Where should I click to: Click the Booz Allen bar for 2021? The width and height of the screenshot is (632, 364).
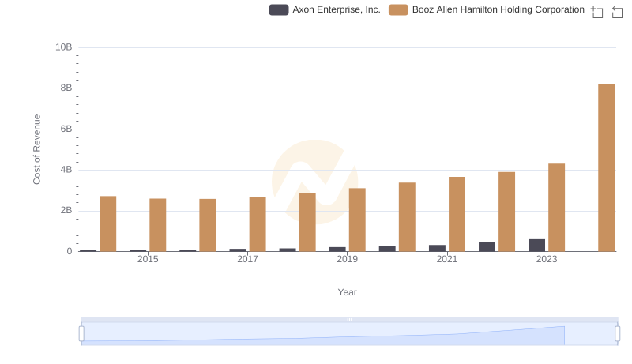pos(457,214)
